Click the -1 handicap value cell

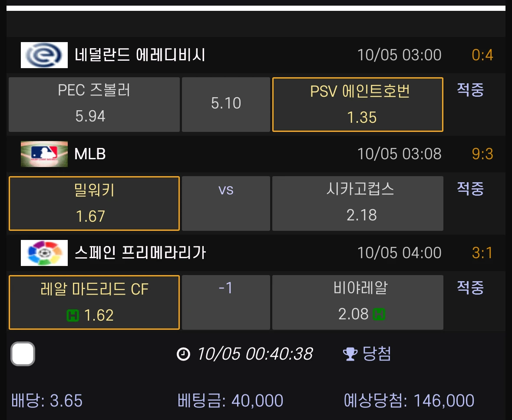226,302
